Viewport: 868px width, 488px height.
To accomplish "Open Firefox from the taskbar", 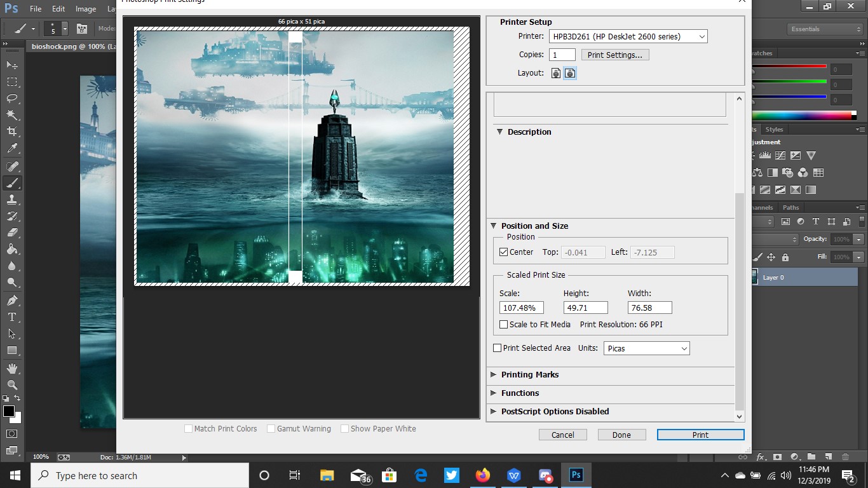I will click(483, 475).
